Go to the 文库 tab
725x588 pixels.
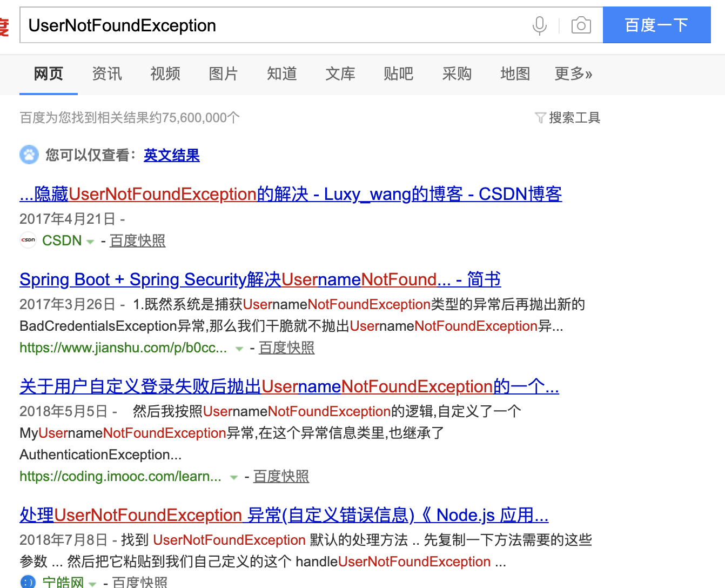(x=340, y=74)
